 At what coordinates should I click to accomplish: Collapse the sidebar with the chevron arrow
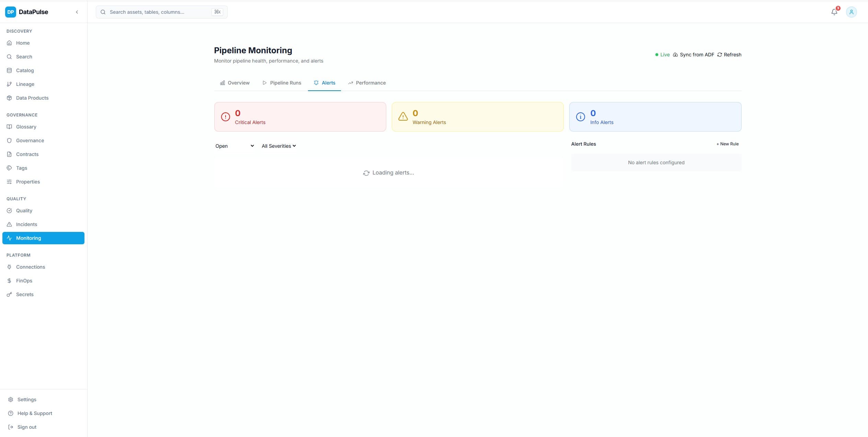click(x=77, y=12)
